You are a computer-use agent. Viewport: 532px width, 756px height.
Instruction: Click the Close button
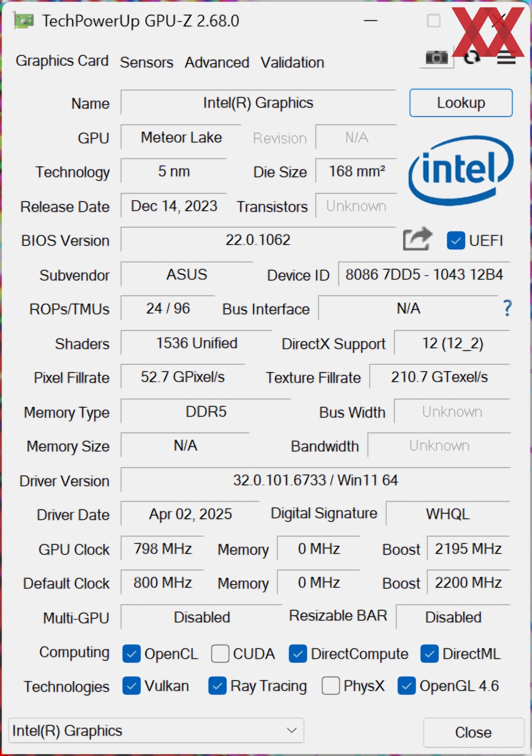pos(473,732)
